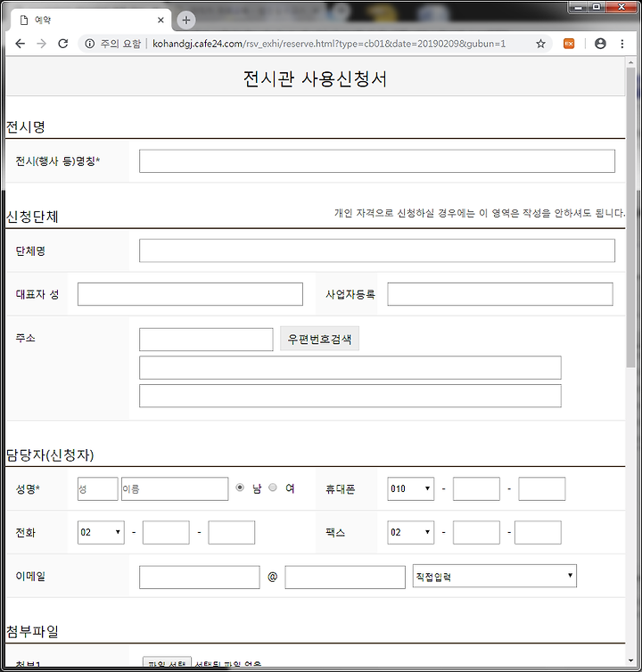This screenshot has height=672, width=642.
Task: Click the 팩스 last number field
Action: click(539, 533)
